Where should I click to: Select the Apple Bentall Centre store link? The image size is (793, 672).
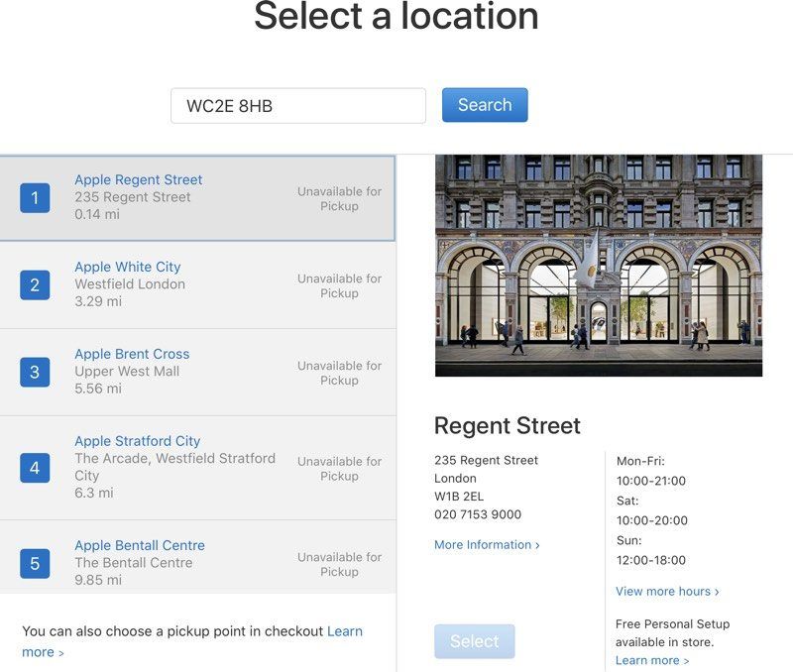click(139, 545)
